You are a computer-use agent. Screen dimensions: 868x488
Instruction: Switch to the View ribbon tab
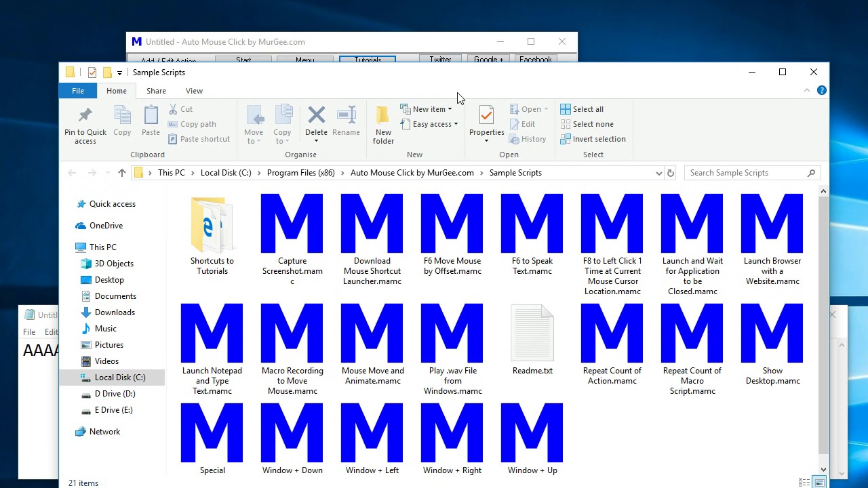[x=194, y=91]
